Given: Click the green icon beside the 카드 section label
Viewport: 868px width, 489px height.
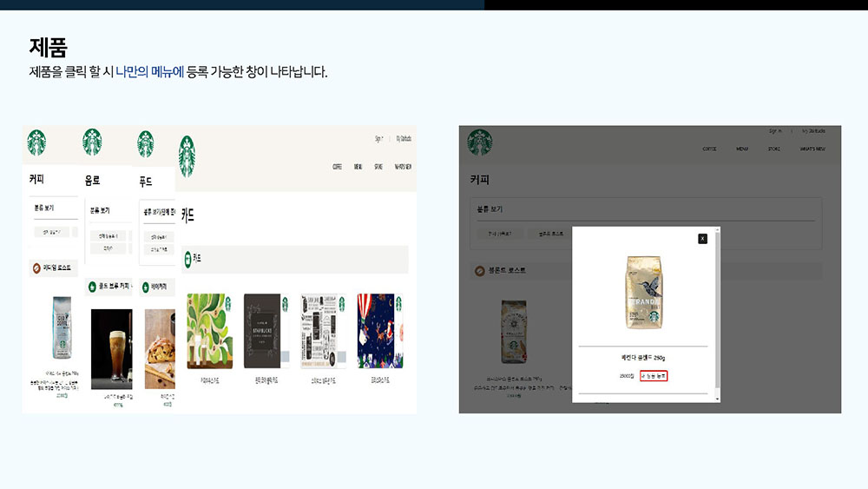Looking at the screenshot, I should [x=187, y=258].
